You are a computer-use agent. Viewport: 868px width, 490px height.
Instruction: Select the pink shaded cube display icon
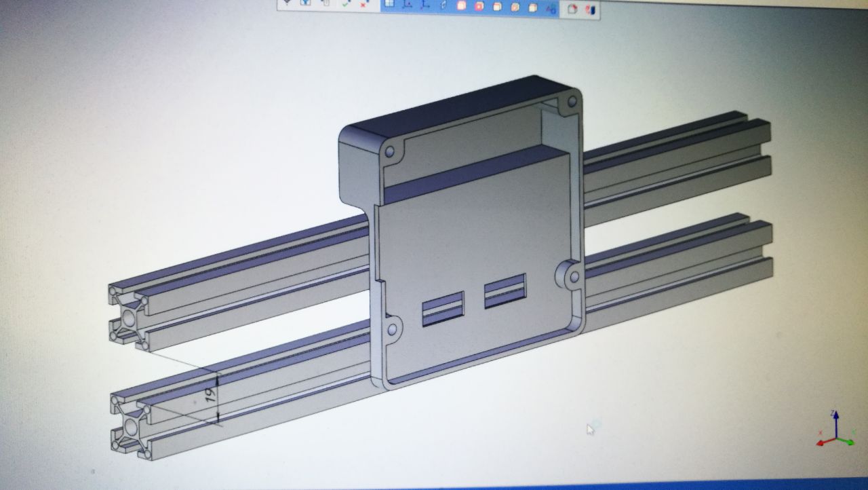pyautogui.click(x=461, y=5)
